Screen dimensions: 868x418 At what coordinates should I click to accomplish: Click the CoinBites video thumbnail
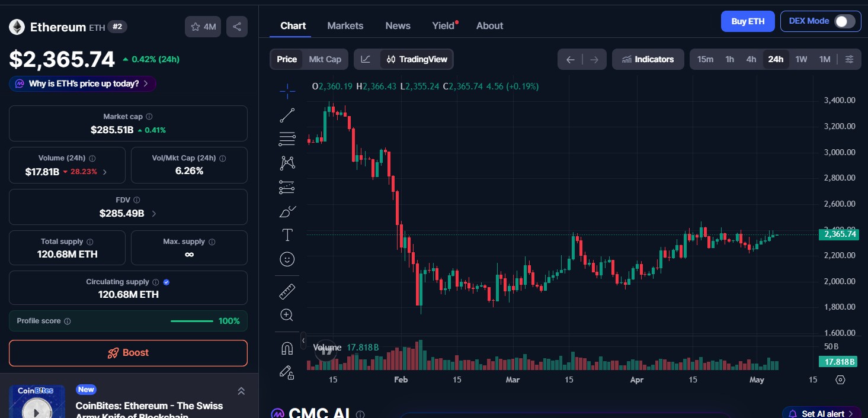[37, 401]
